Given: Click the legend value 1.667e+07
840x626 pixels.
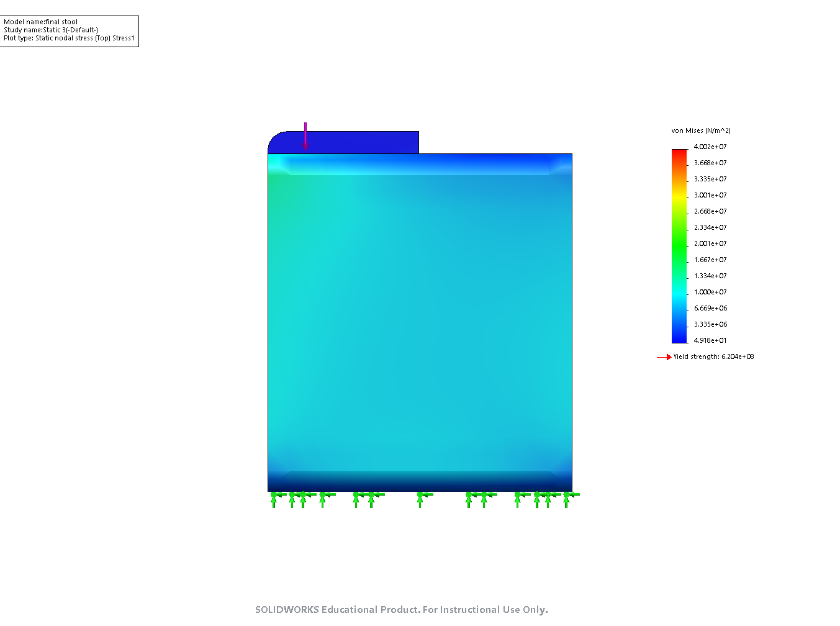Looking at the screenshot, I should [710, 260].
